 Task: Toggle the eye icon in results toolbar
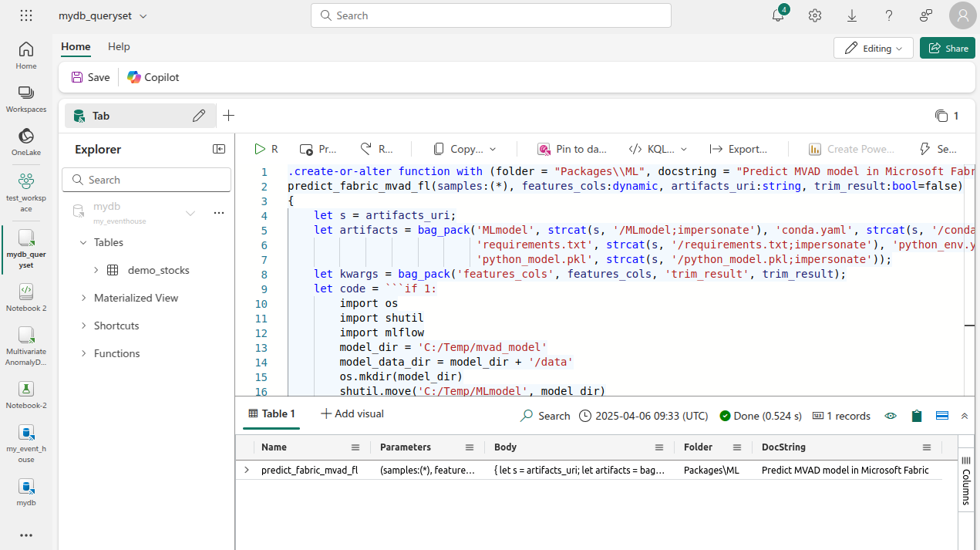pyautogui.click(x=891, y=416)
